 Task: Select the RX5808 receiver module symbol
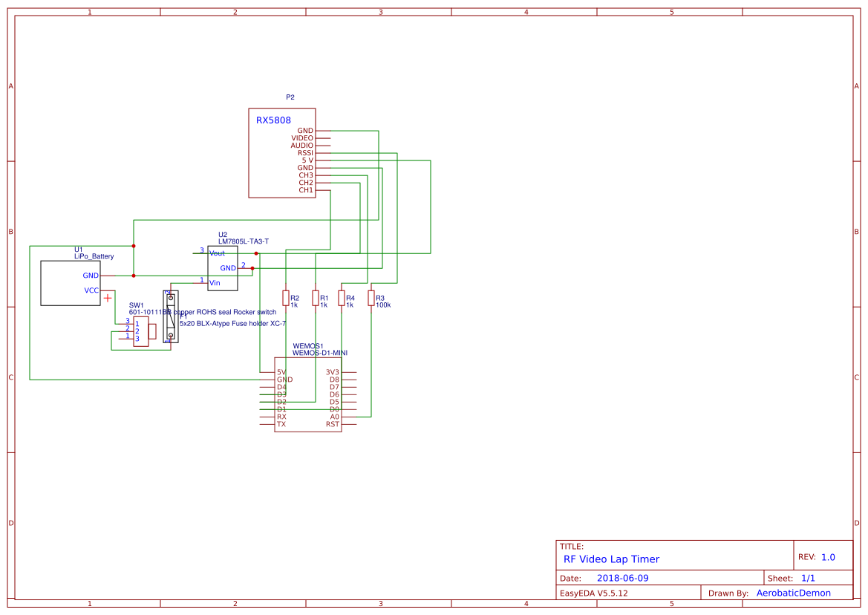click(282, 152)
